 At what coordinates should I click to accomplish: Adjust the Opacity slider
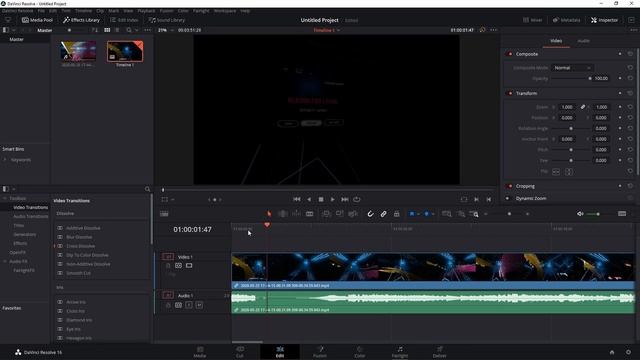[x=571, y=78]
